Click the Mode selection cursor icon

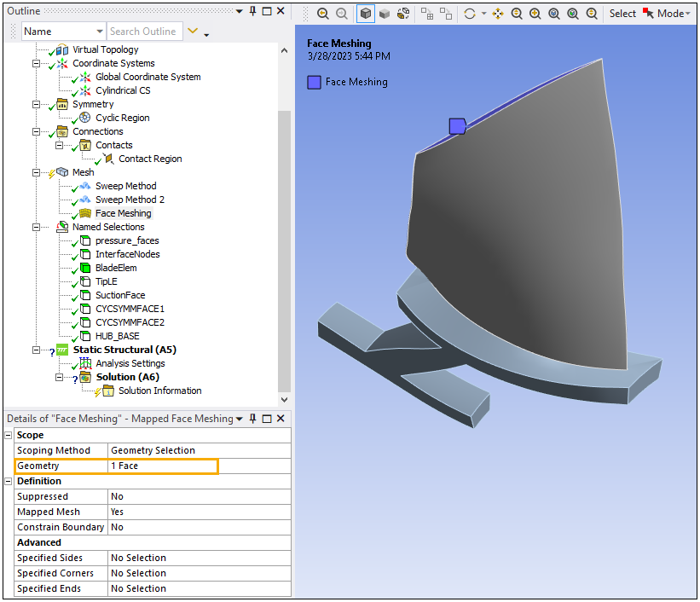649,14
